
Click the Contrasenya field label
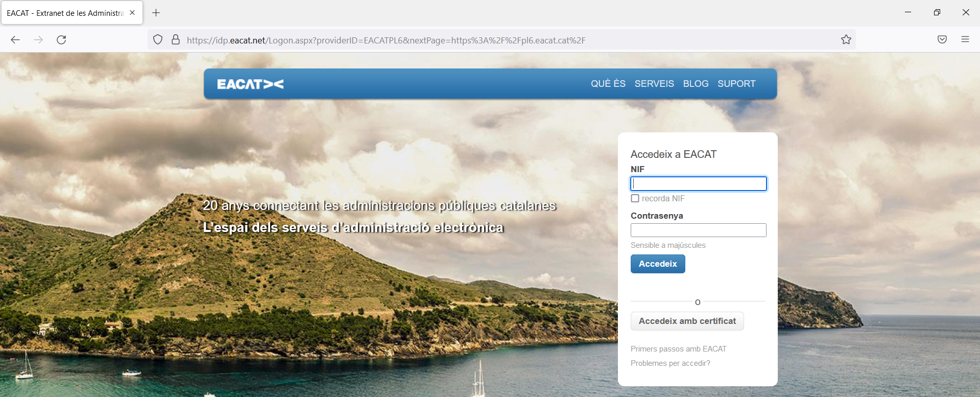[x=657, y=216]
